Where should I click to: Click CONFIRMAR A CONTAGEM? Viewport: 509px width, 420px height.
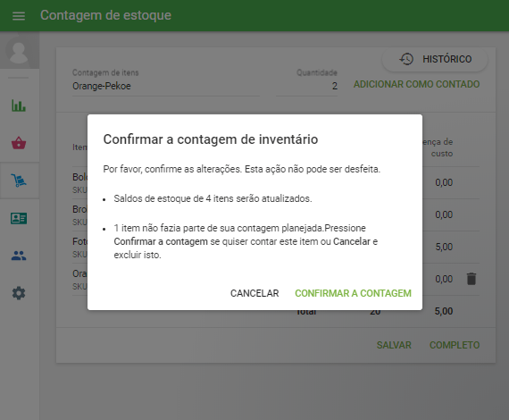(353, 293)
